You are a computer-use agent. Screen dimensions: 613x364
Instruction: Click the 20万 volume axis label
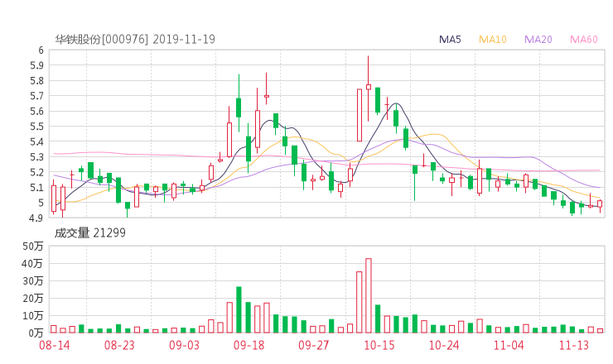pos(33,299)
